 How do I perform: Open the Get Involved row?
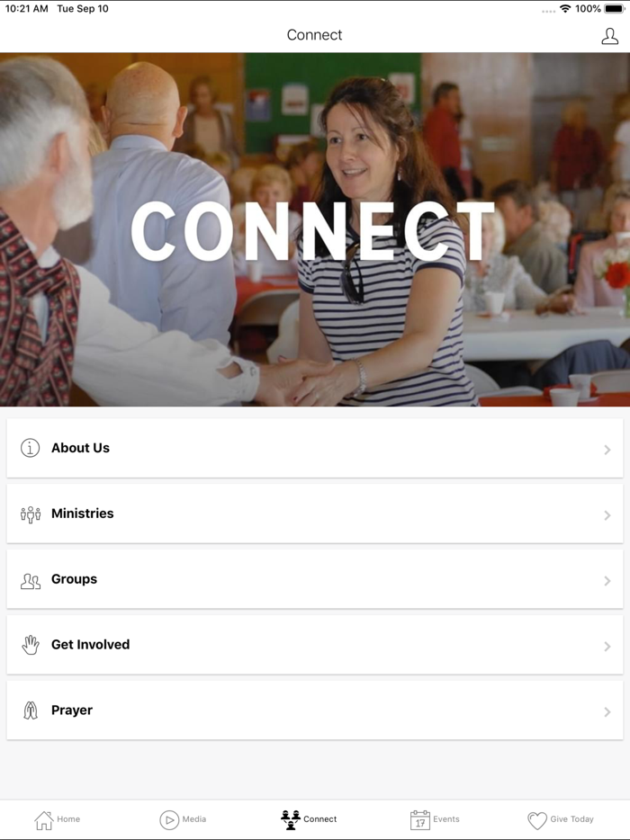coord(315,645)
